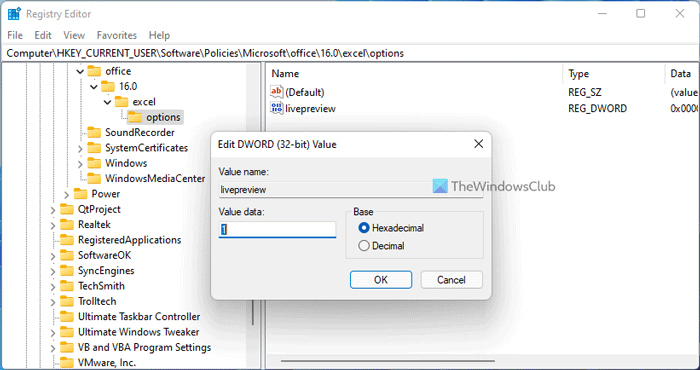
Task: Click the Registry Editor app icon in title bar
Action: [13, 14]
